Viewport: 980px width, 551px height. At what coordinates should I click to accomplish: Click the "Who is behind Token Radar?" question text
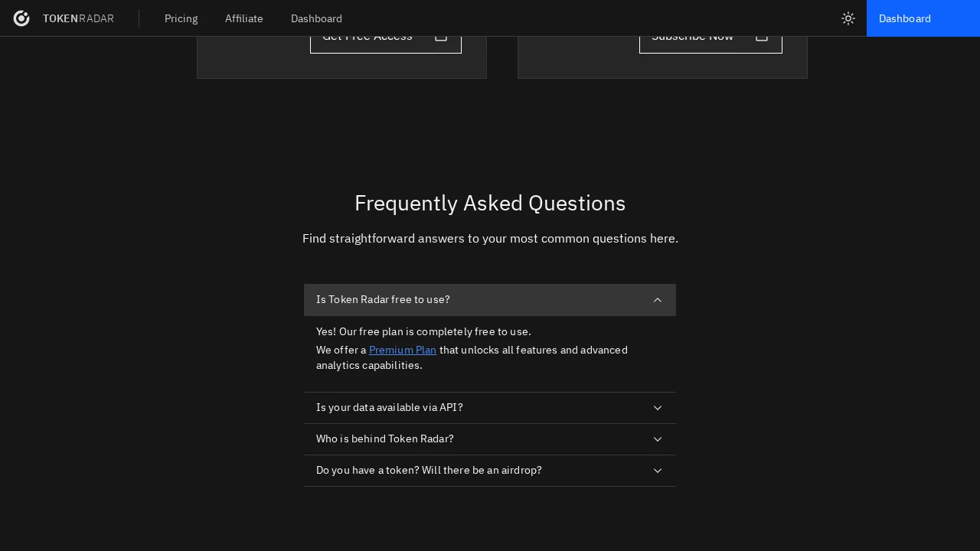pyautogui.click(x=385, y=439)
